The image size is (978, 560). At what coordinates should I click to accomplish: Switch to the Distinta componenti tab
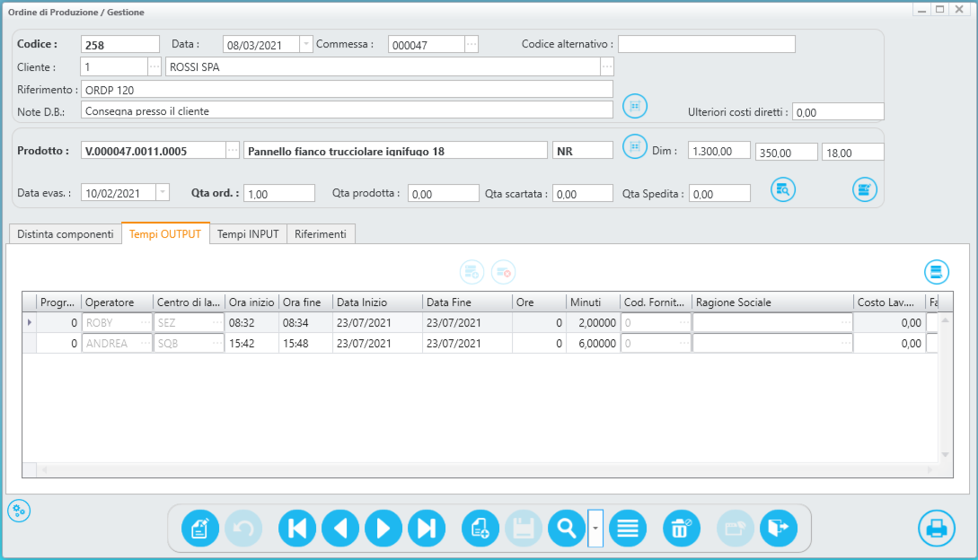click(66, 234)
